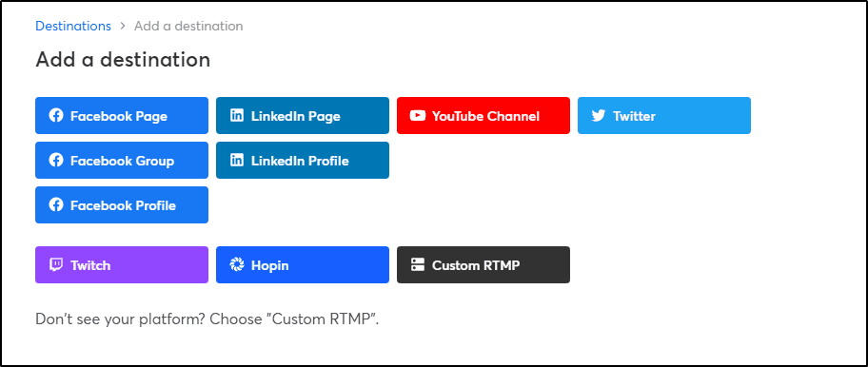Go back via the Destinations breadcrumb link

click(x=73, y=26)
